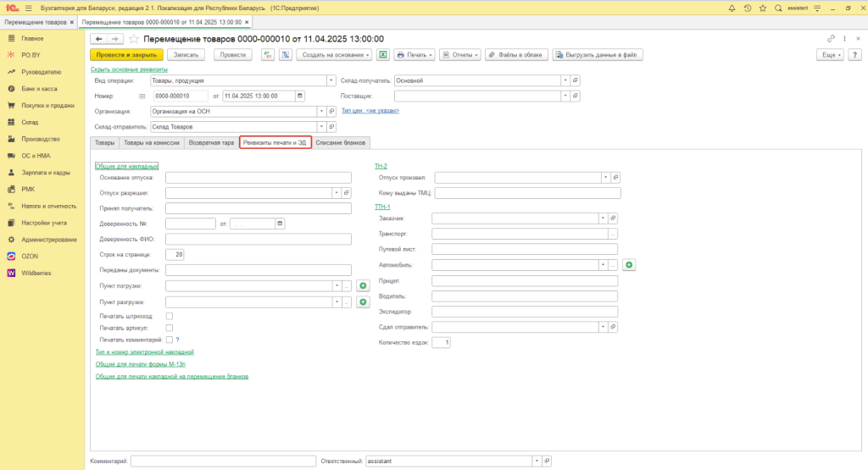Screen dimensions: 868x470
Task: Open calendar picker for document date
Action: 300,96
